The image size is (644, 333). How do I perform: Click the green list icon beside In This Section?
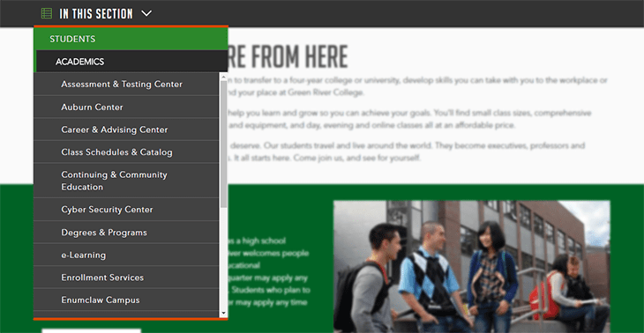47,13
